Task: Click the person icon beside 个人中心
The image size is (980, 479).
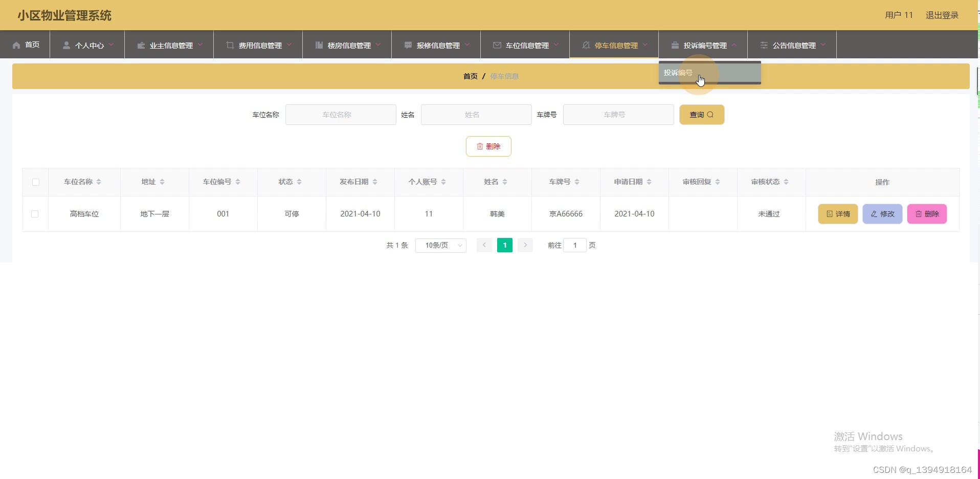Action: click(x=66, y=45)
